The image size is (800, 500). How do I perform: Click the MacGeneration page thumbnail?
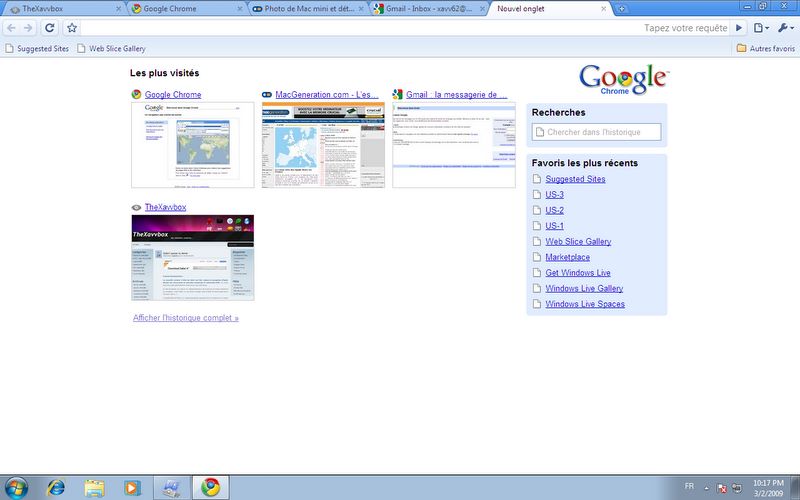(323, 145)
